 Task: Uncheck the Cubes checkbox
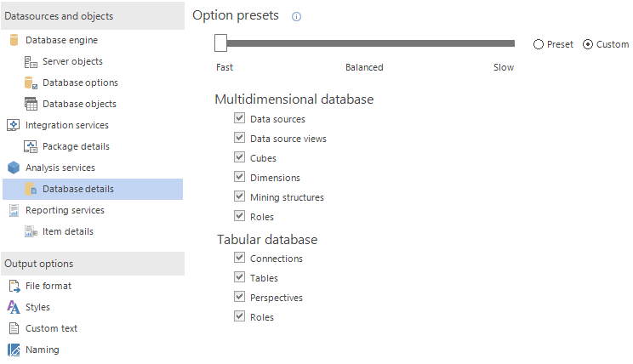tap(239, 157)
